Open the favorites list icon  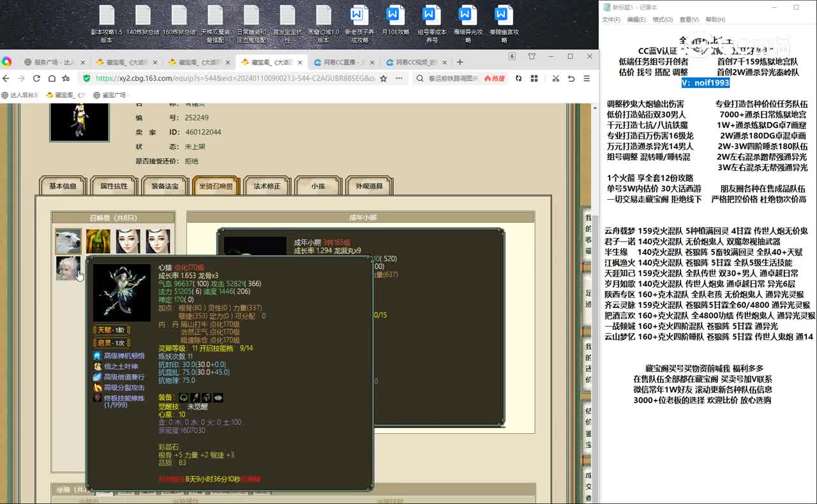click(66, 78)
